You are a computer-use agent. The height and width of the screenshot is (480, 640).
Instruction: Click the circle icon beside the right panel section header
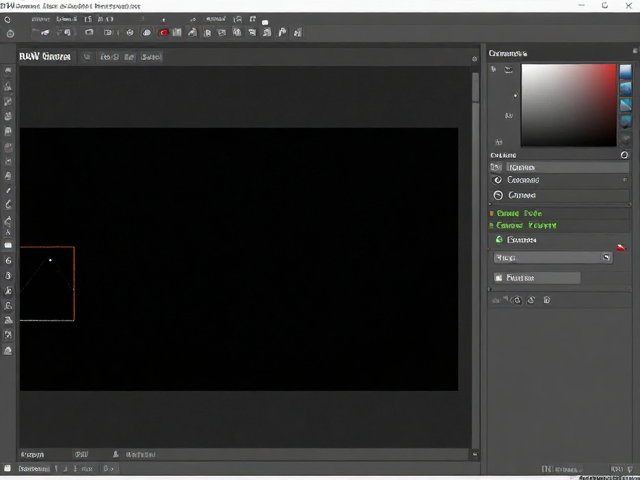coord(624,155)
